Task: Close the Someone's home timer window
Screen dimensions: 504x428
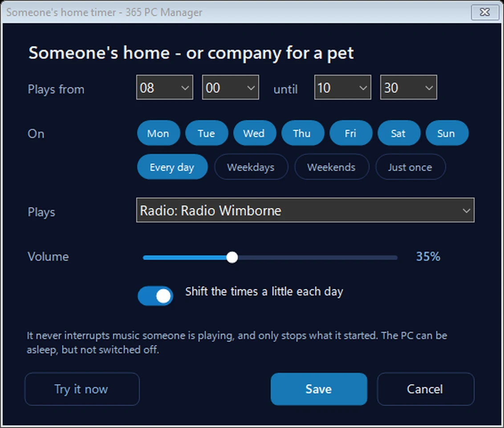Action: pyautogui.click(x=485, y=12)
